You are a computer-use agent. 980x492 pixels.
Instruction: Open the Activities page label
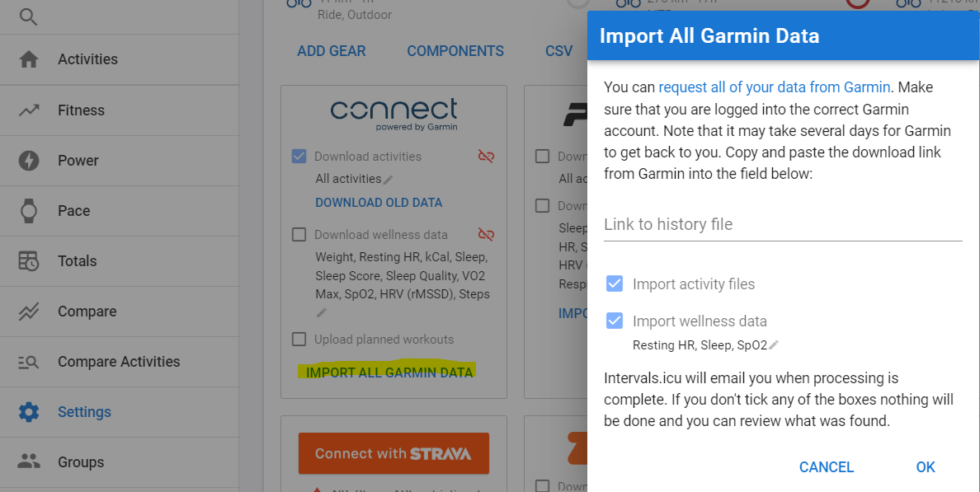click(x=87, y=59)
